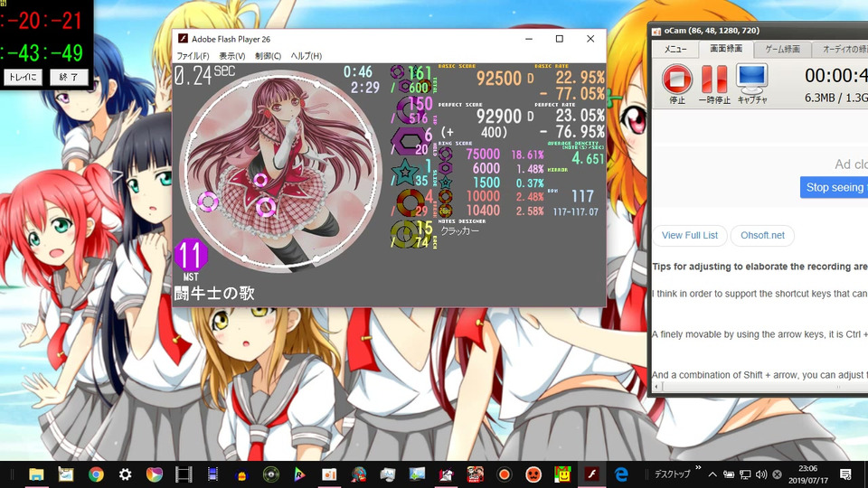Click the perfect score value 92900
This screenshot has width=868, height=488.
coord(498,117)
